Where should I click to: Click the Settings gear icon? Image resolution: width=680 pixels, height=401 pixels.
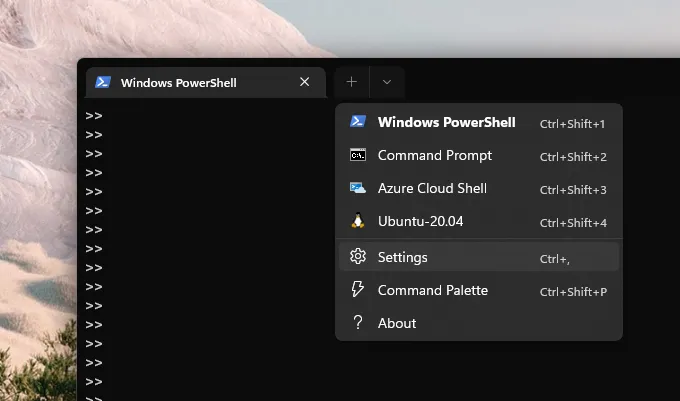(358, 257)
